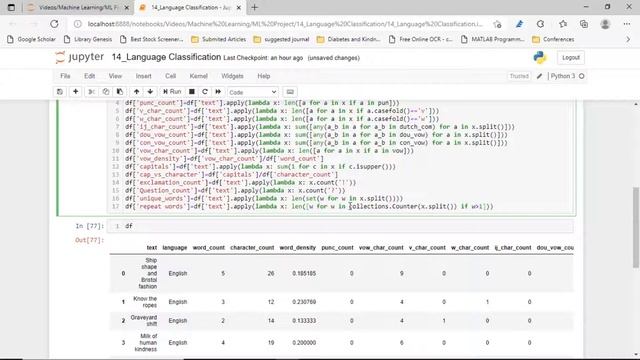The width and height of the screenshot is (640, 360).
Task: Copy selected cells icon
Action: pyautogui.click(x=106, y=92)
